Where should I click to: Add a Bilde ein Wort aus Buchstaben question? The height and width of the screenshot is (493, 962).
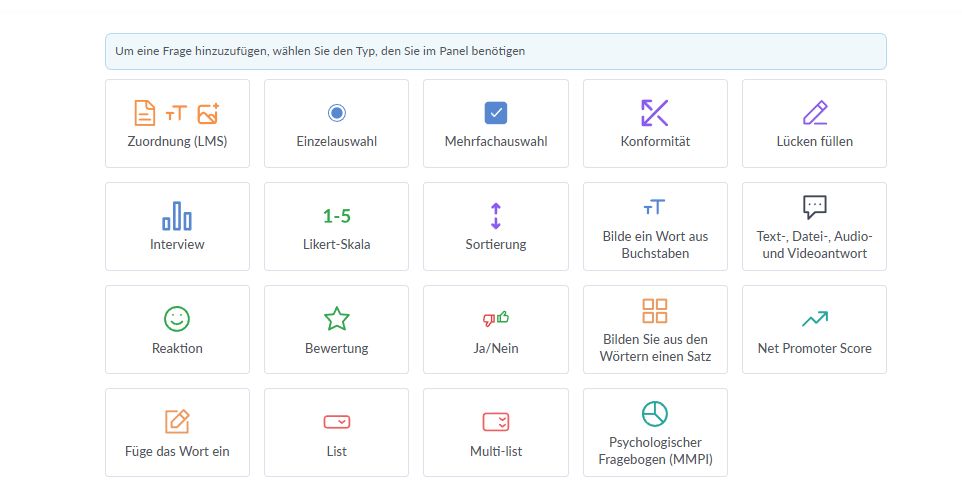coord(655,226)
